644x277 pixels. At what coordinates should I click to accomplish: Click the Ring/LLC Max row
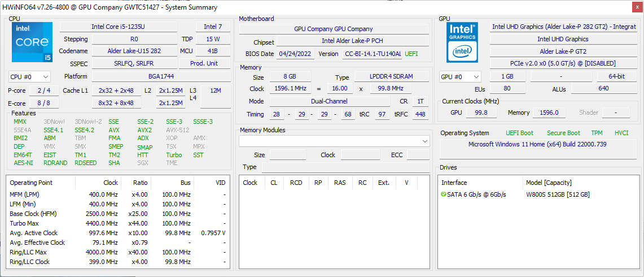coord(117,252)
